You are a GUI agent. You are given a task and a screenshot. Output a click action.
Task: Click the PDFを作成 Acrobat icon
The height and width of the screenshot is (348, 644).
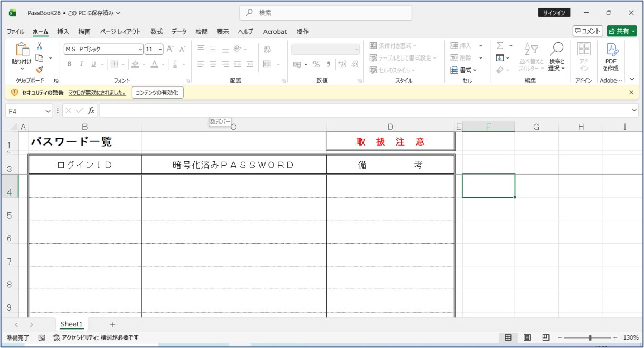pos(611,57)
